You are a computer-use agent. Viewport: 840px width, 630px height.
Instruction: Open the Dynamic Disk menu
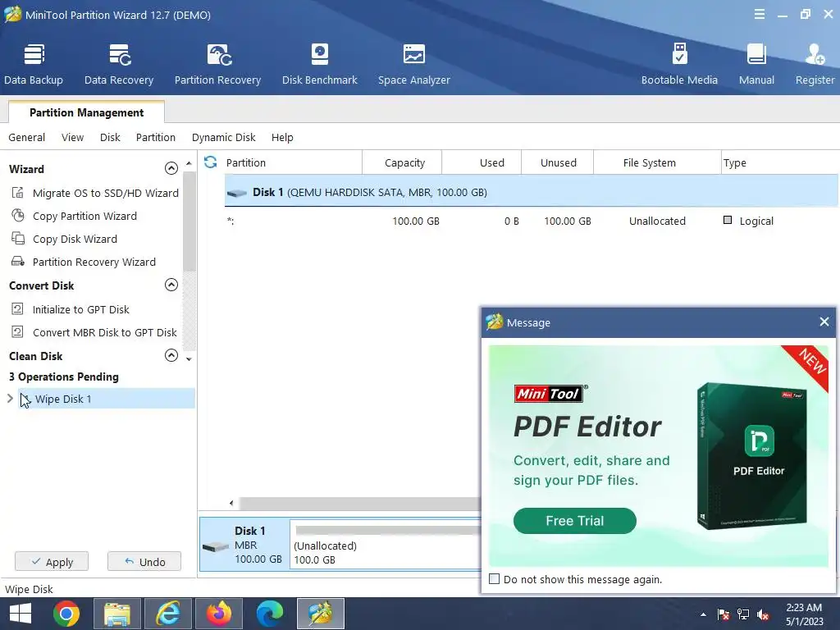223,137
